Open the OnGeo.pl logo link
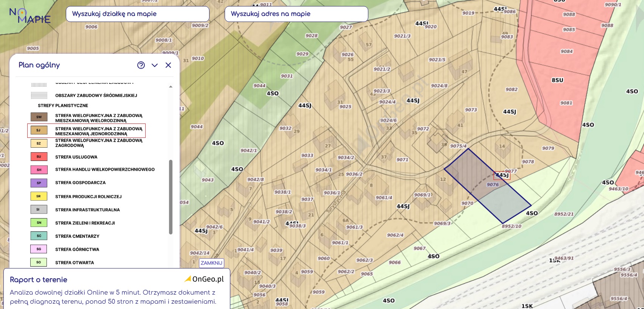This screenshot has height=309, width=644. (204, 279)
